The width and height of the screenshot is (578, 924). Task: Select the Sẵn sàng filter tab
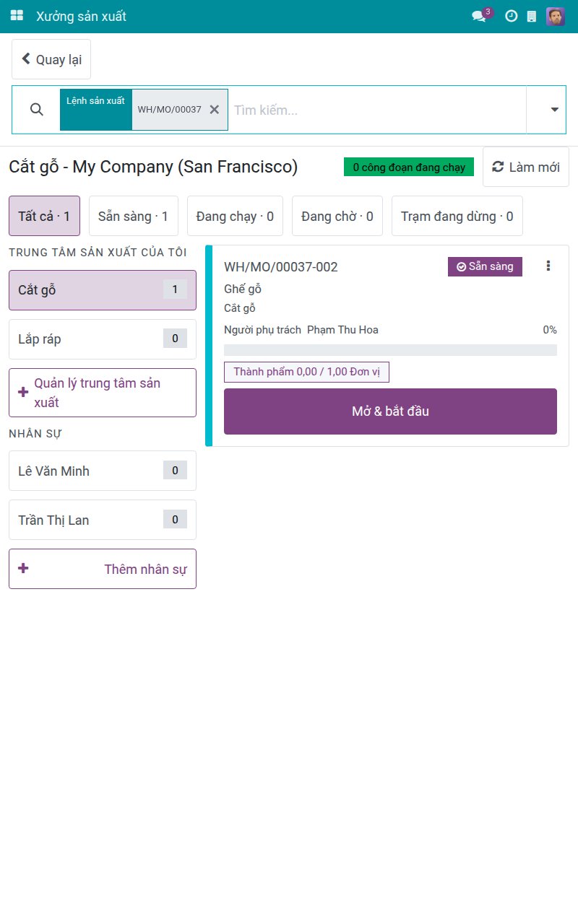[133, 216]
